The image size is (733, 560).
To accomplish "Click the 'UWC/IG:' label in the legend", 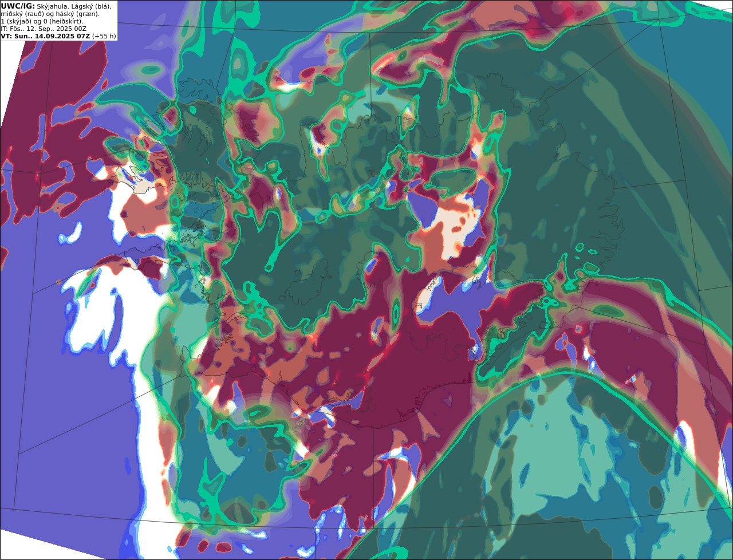I will 18,6.
